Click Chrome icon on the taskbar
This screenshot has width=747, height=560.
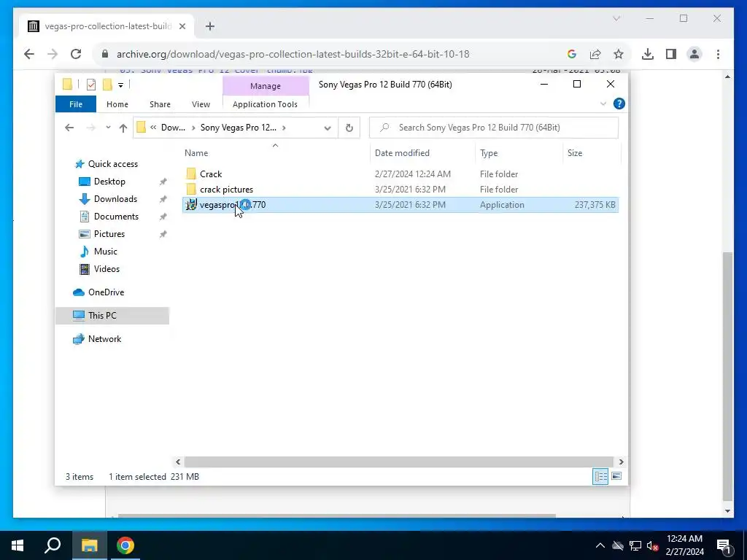[125, 545]
